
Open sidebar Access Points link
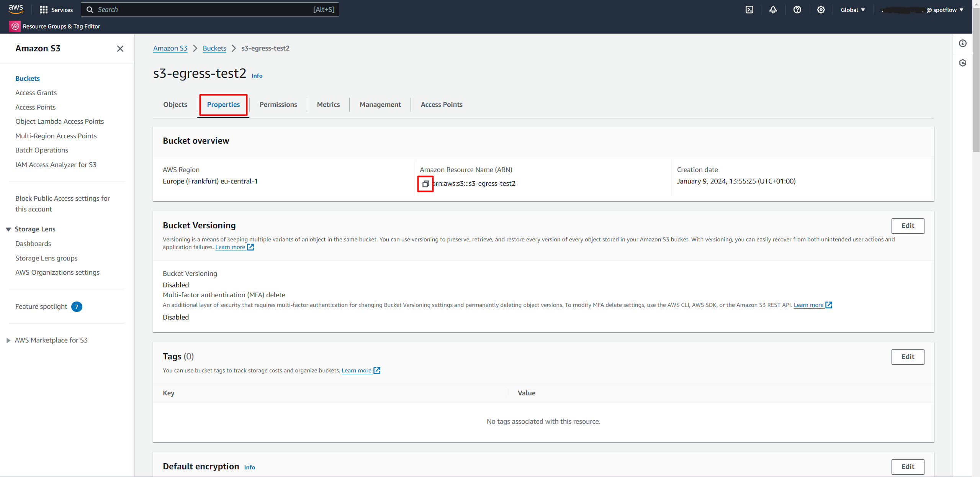[x=35, y=107]
